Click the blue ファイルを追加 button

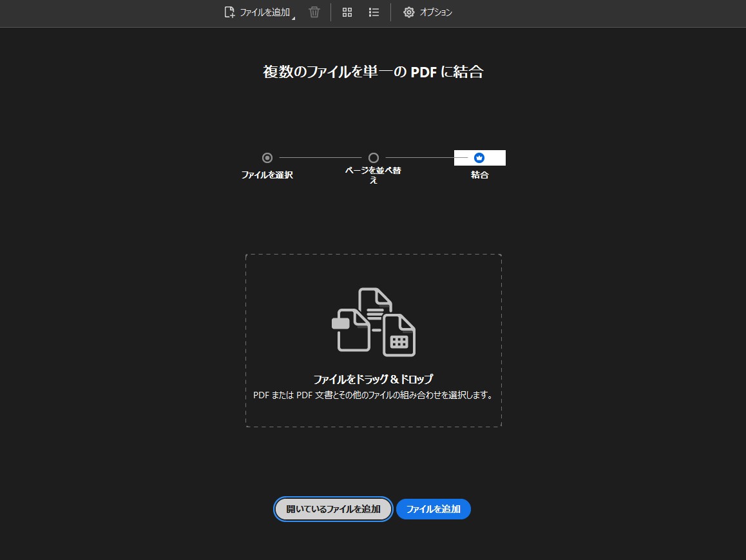[434, 509]
